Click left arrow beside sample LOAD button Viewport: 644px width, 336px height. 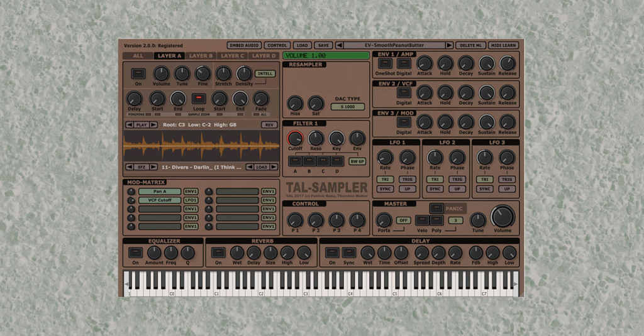click(x=250, y=167)
